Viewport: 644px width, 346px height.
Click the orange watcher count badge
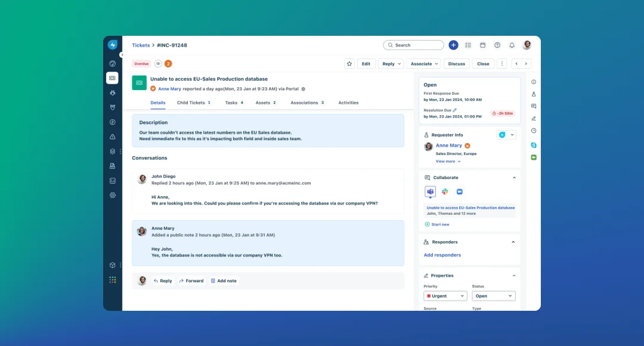point(168,64)
